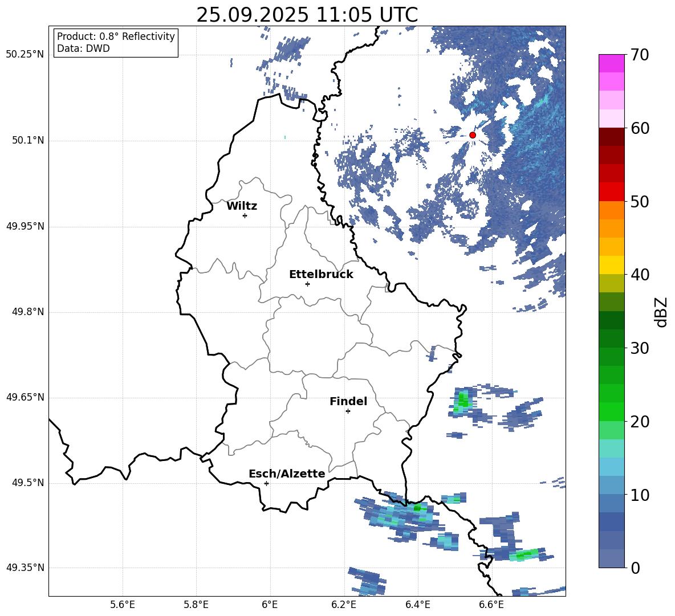Click the Data: DWD text
Screen dimensions: 675x616
point(83,48)
